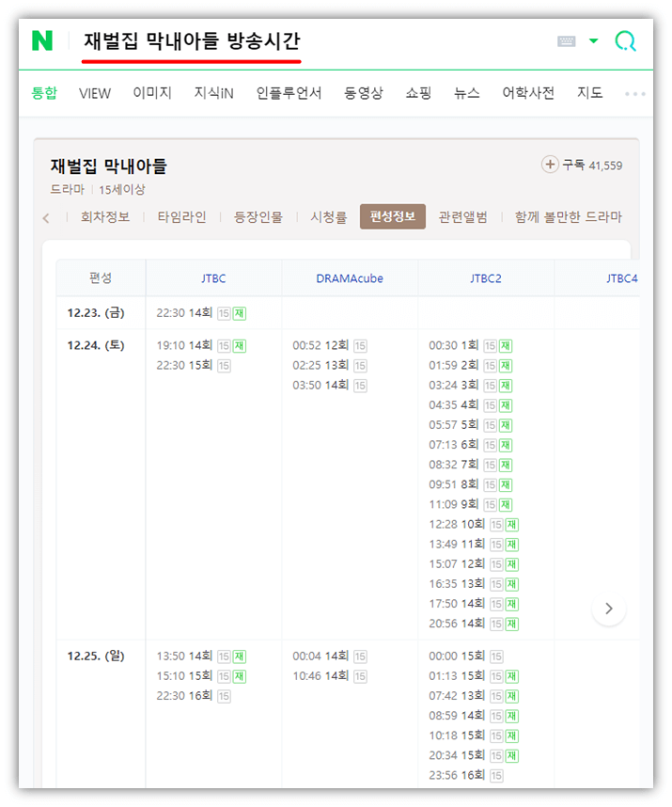Select the 뉴스 tab
This screenshot has height=807, width=672.
pyautogui.click(x=467, y=93)
